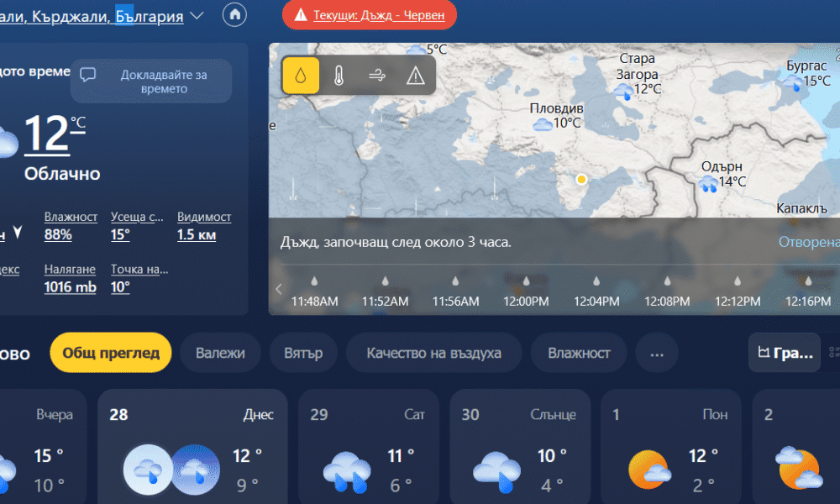Switch map to temperature layer
This screenshot has height=504, width=840.
point(339,76)
